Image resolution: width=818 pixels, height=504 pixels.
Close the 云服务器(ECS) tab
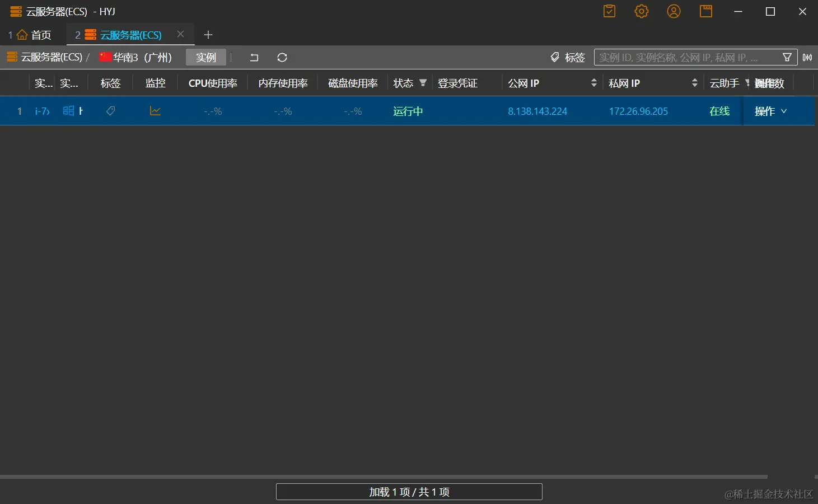point(180,34)
